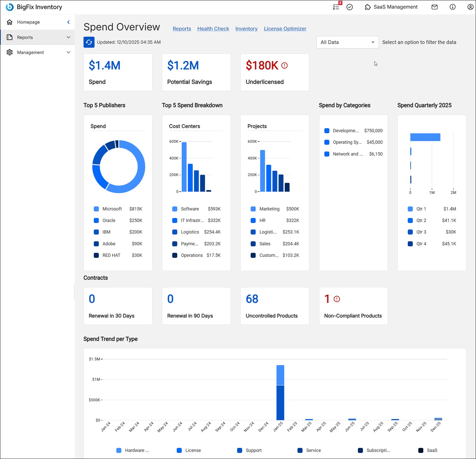The image size is (476, 459).
Task: Click the Jan-25 bar in Spend Trend chart
Action: click(280, 393)
